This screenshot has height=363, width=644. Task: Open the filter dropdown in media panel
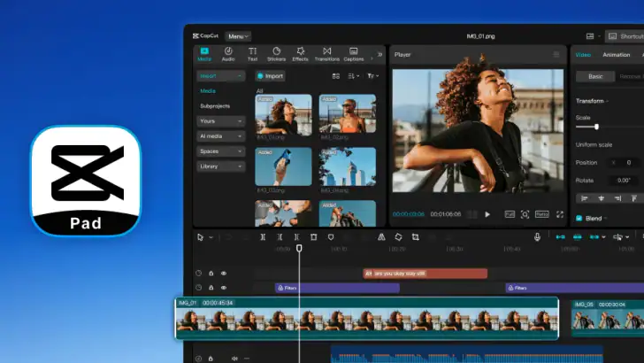pos(373,76)
